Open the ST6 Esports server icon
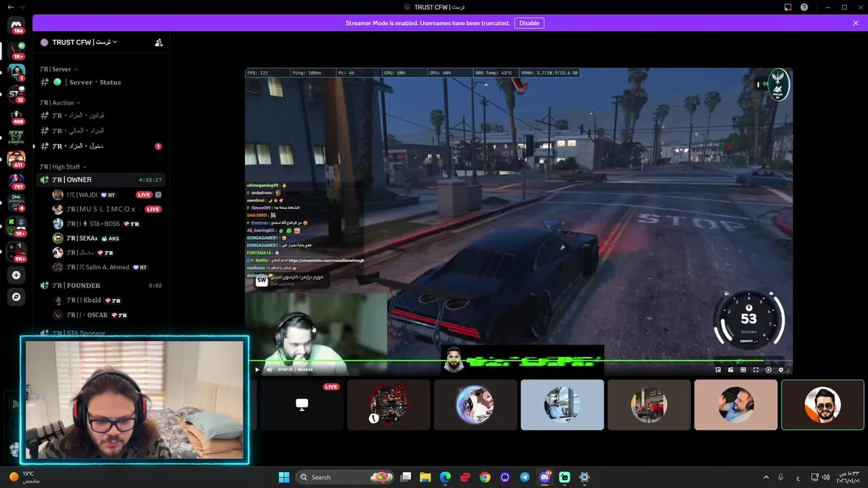This screenshot has height=488, width=868. coord(17,136)
